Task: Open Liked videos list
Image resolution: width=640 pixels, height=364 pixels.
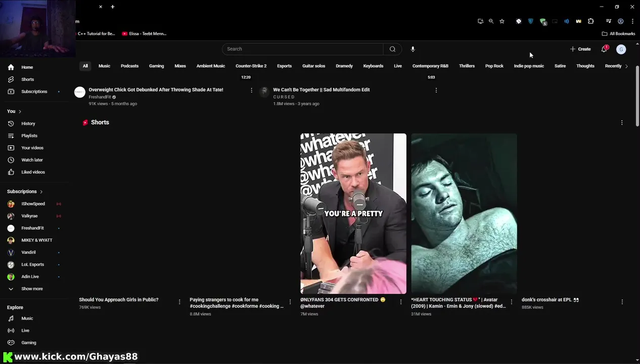Action: pos(33,172)
